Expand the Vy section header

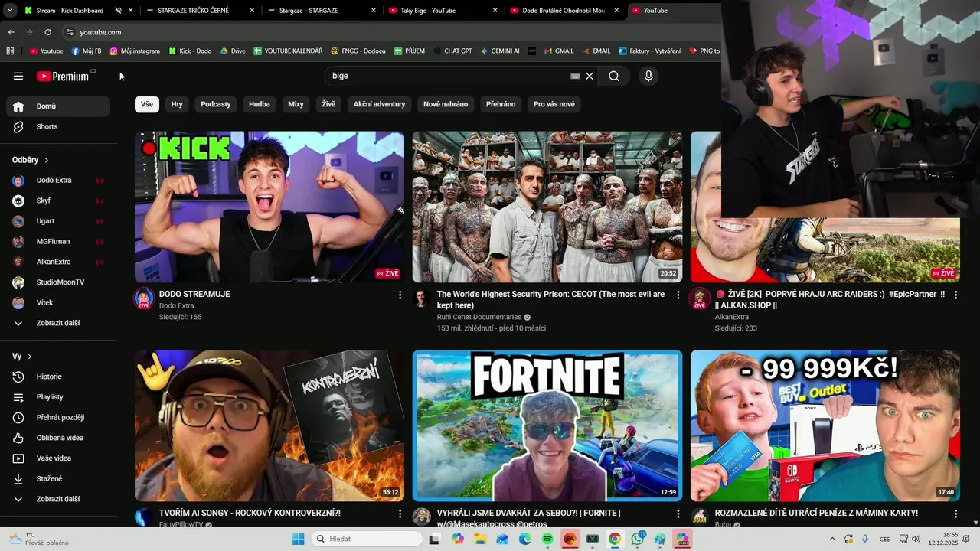coord(22,357)
